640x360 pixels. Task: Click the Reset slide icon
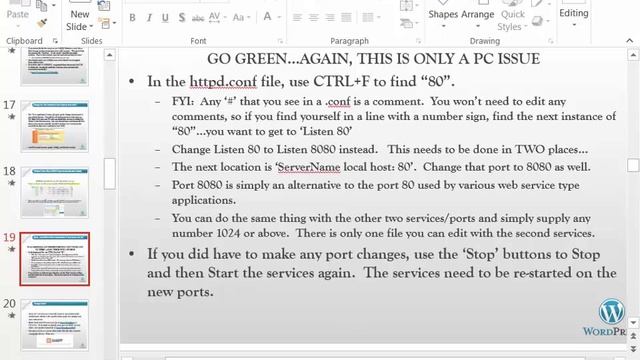[104, 6]
